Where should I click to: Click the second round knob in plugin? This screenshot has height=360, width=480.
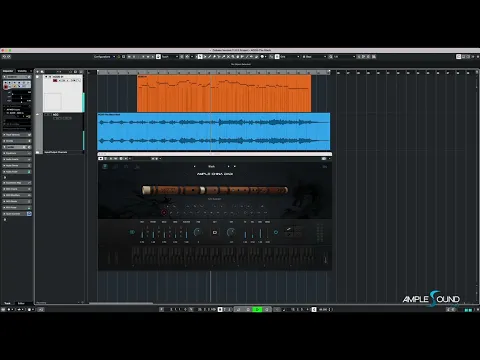click(x=231, y=232)
